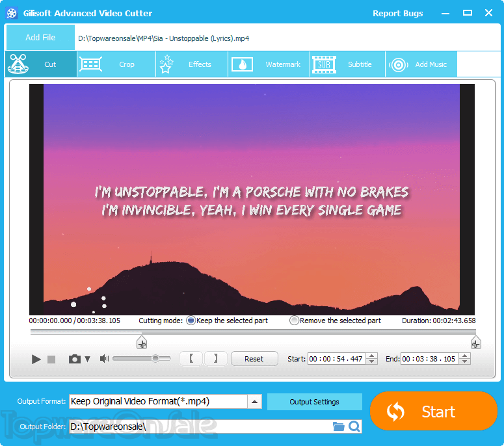Click the video preview area

tap(252, 199)
